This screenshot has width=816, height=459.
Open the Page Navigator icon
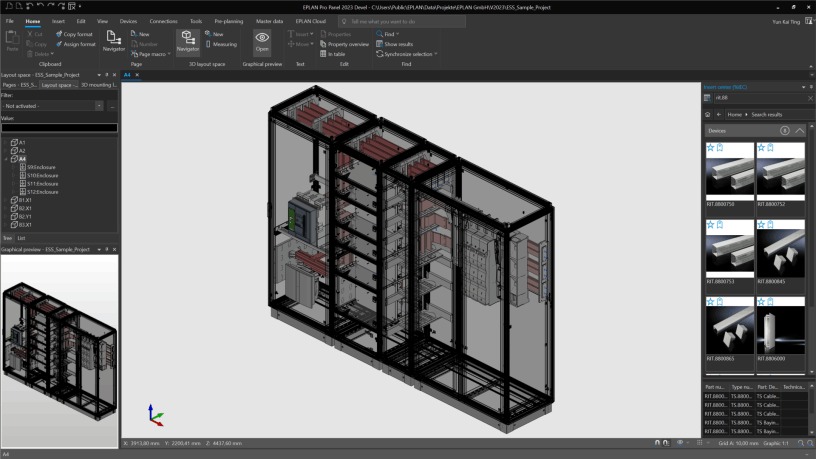coord(113,37)
